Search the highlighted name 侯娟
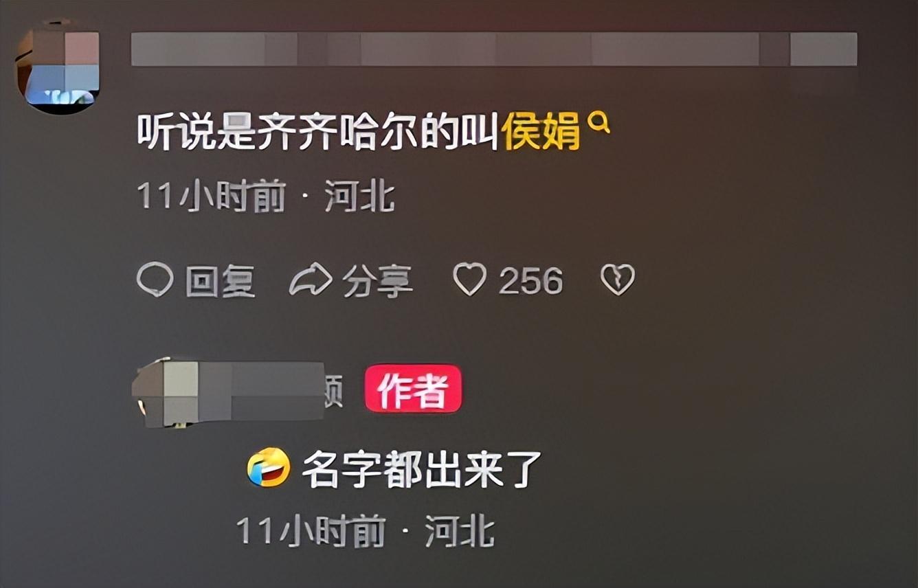918x588 pixels. [x=541, y=130]
